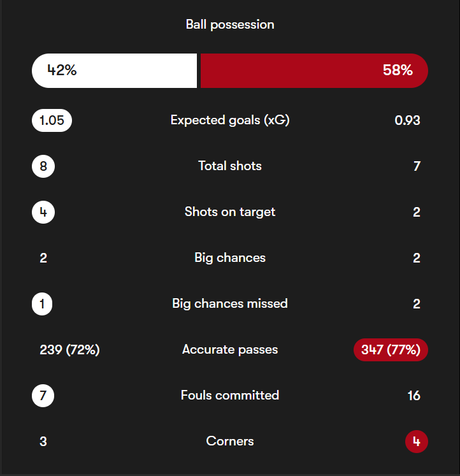Select the Big chances stat label
Image resolution: width=460 pixels, height=476 pixels.
[x=230, y=258]
